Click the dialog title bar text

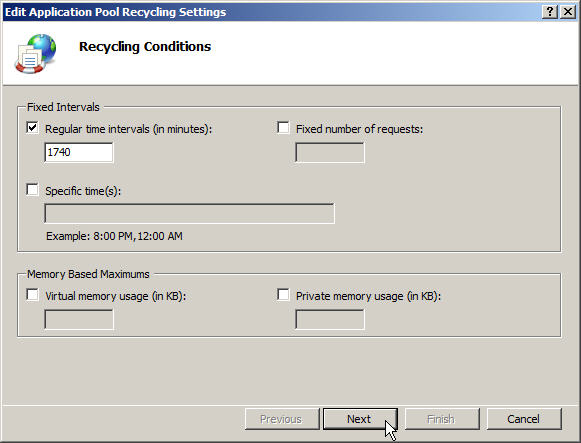[115, 12]
